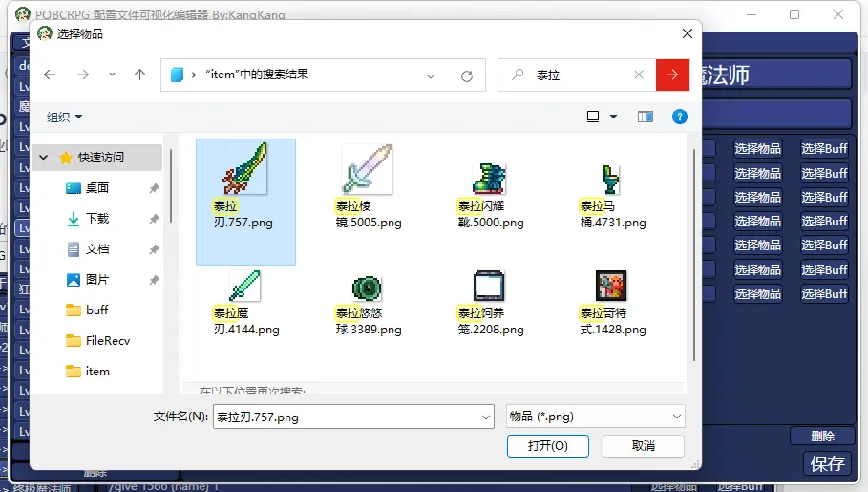This screenshot has width=868, height=492.
Task: Click the sidebar vertical scrollbar
Action: [x=171, y=185]
